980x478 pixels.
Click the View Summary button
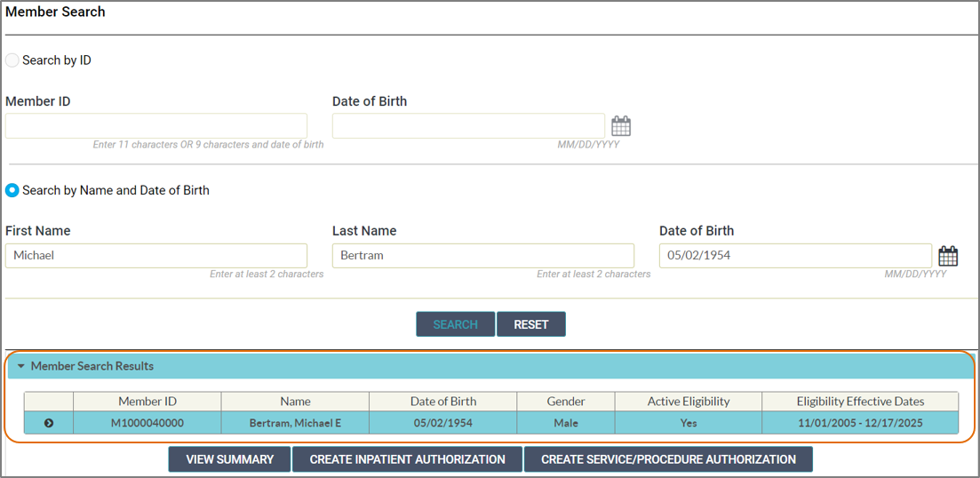coord(228,459)
